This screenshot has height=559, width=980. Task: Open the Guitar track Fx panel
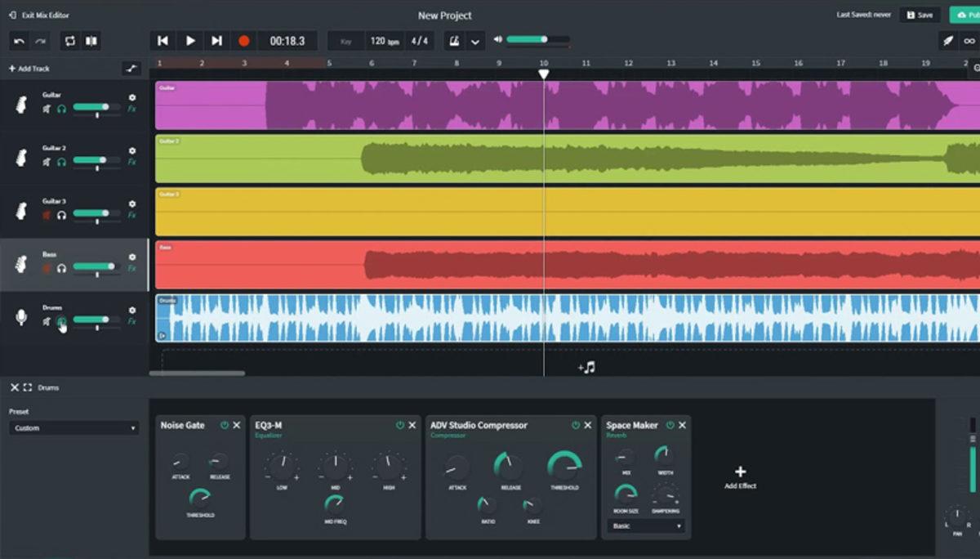pos(131,109)
